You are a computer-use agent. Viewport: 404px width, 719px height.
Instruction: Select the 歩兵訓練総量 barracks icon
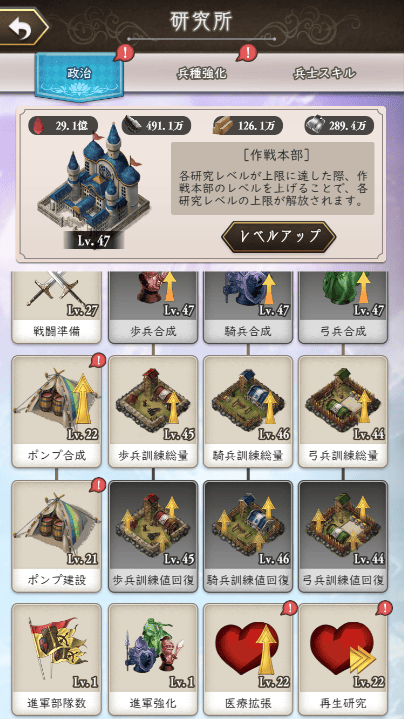point(153,411)
